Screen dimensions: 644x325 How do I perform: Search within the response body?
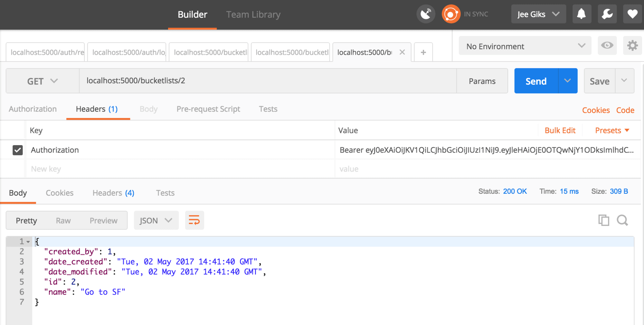tap(622, 220)
